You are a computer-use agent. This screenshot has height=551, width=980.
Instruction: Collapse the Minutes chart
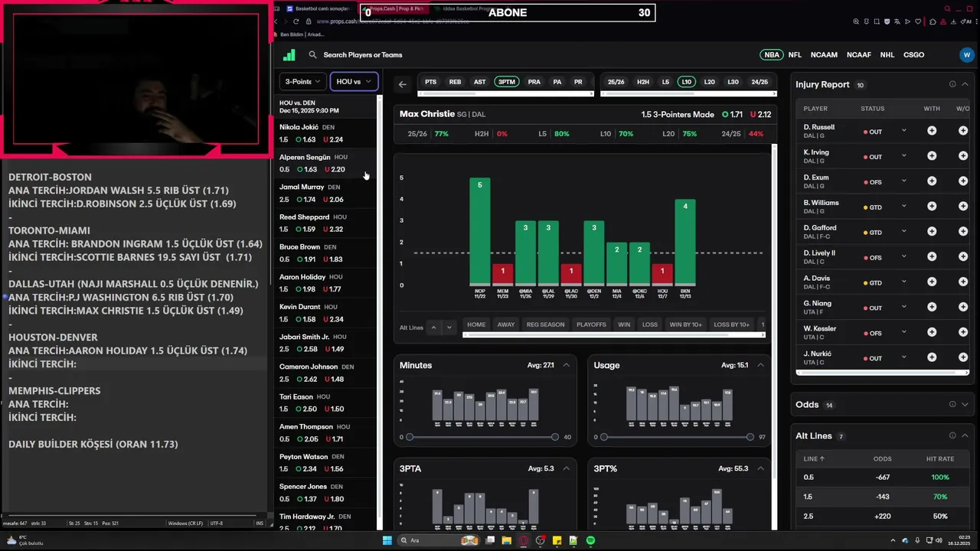tap(567, 365)
